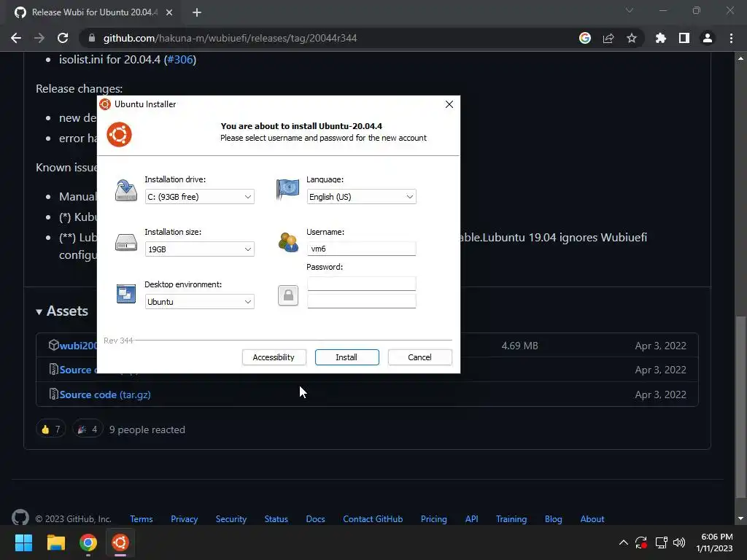Open the Privacy footer link
This screenshot has width=747, height=560.
tap(185, 519)
